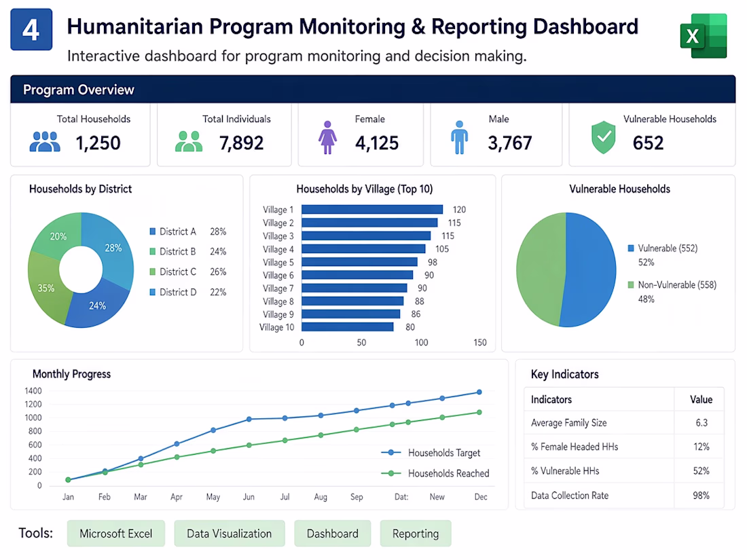The width and height of the screenshot is (747, 560).
Task: Select the Data Visualization tool tag
Action: click(229, 534)
